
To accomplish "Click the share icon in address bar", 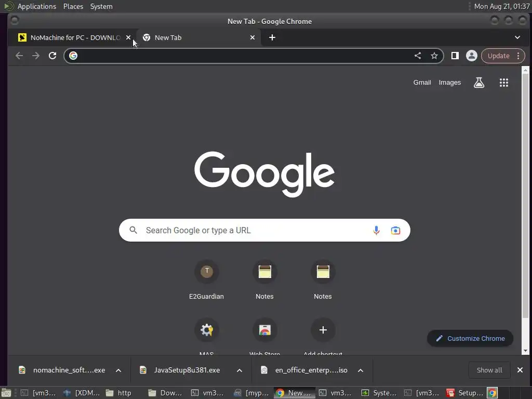I will pos(418,56).
